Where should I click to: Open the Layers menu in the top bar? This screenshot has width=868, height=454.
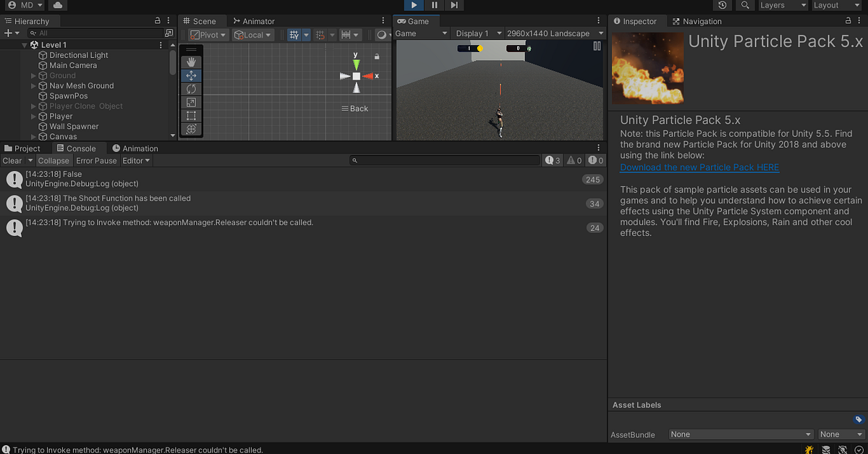tap(782, 5)
